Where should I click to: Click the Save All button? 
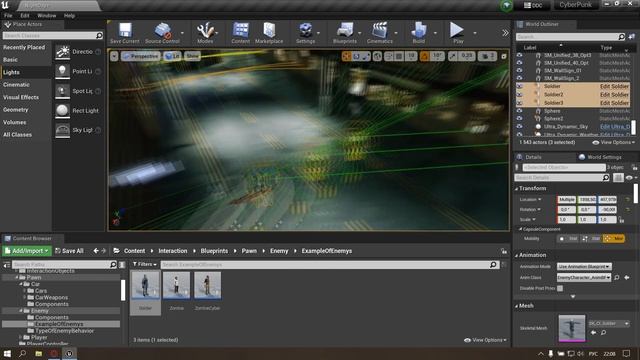[x=69, y=251]
